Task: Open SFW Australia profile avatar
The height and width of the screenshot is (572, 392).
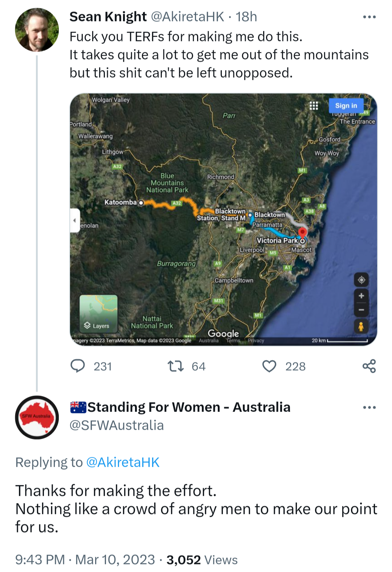Action: [37, 417]
